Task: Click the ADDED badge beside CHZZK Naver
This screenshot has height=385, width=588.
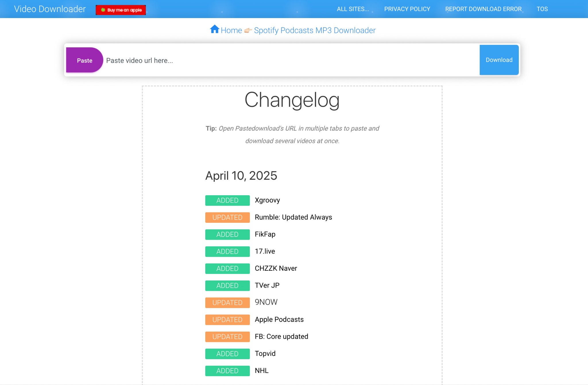Action: [x=227, y=268]
